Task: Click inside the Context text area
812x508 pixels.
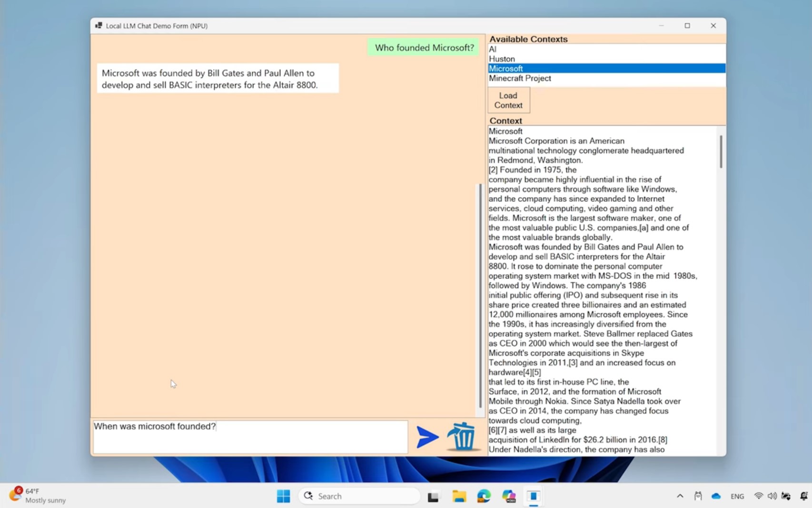Action: point(602,290)
